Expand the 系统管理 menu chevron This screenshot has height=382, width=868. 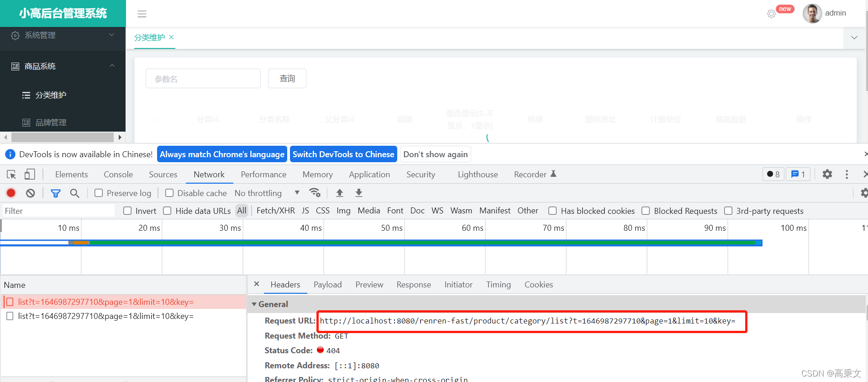(x=111, y=35)
